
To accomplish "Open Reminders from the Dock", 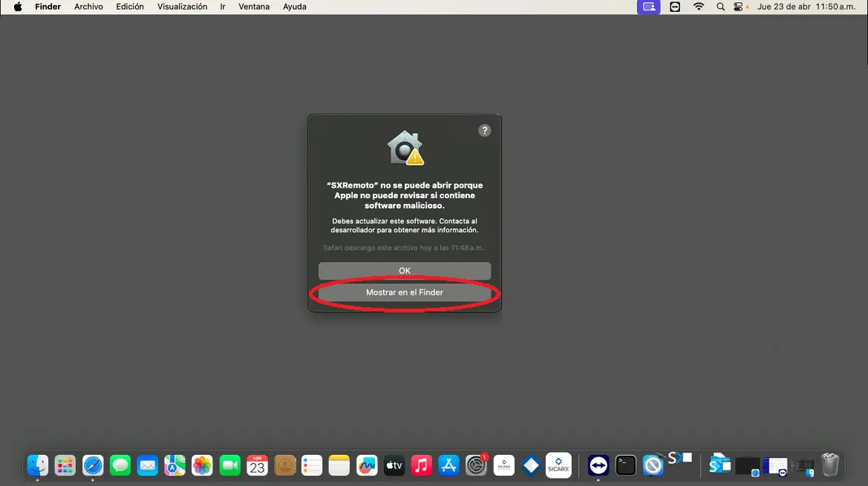I will click(x=312, y=465).
